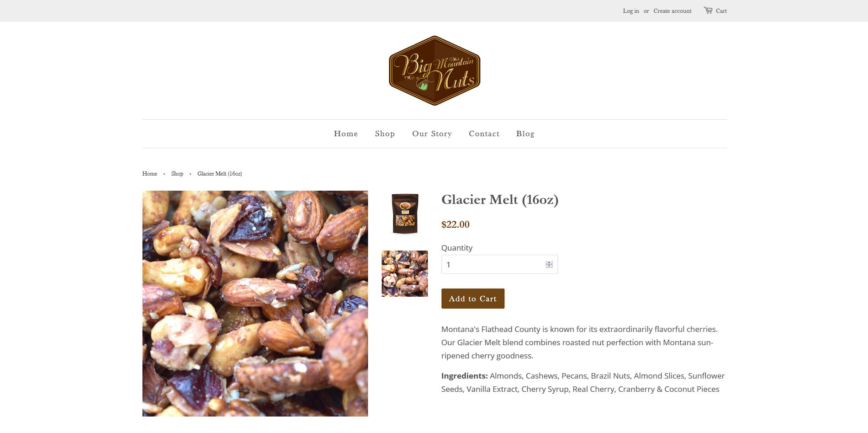Go to the Our Story page
Screen dimensions: 868x433
point(432,134)
